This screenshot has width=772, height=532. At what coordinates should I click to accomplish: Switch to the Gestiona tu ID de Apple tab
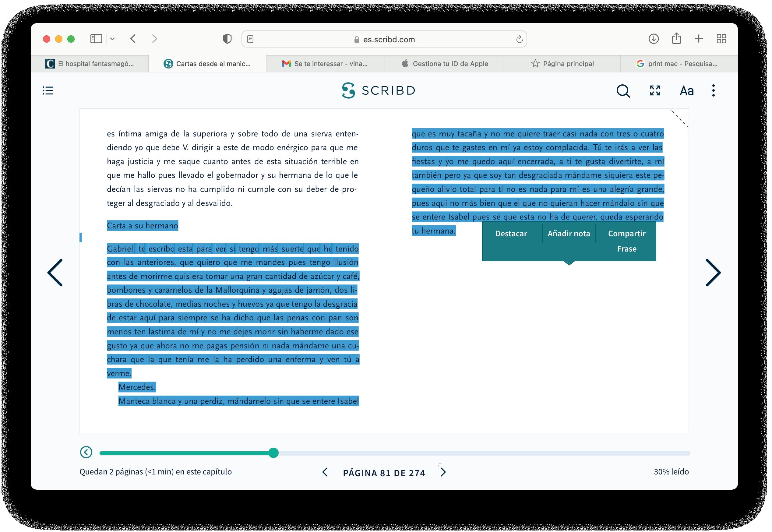point(444,64)
